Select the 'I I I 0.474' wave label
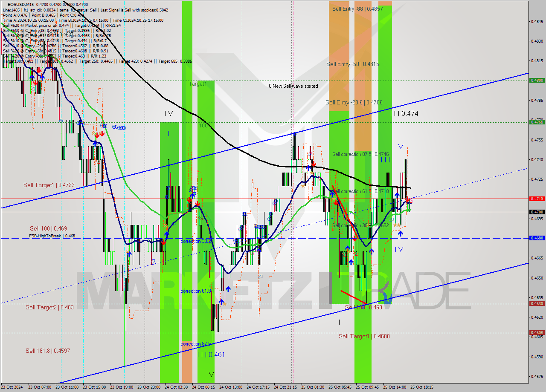Viewport: 546px width, 392px height. [404, 113]
